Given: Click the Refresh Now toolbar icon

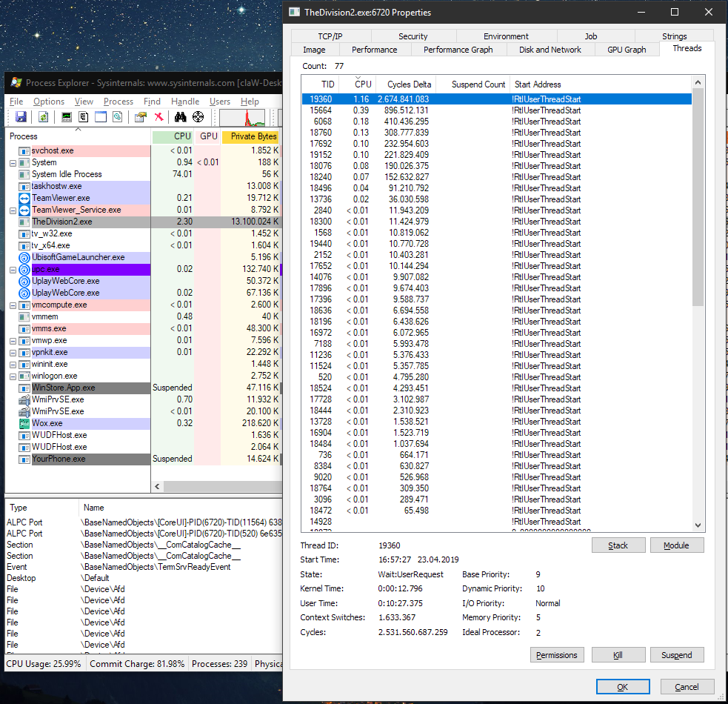Looking at the screenshot, I should [43, 117].
